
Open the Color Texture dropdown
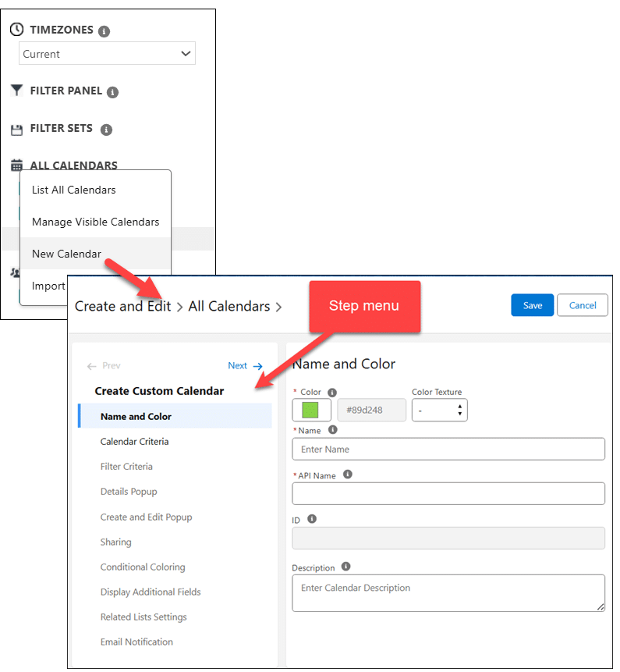(439, 410)
